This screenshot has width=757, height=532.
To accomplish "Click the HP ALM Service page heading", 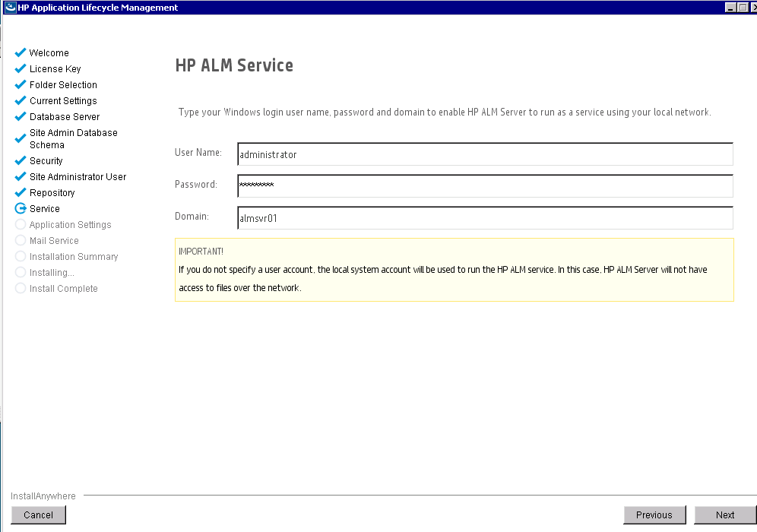I will pos(234,65).
